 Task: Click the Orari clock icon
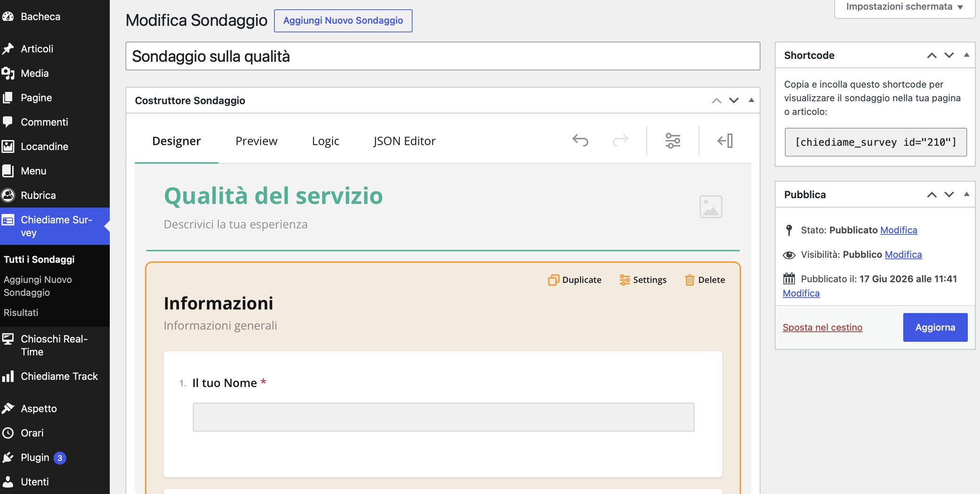pyautogui.click(x=8, y=433)
